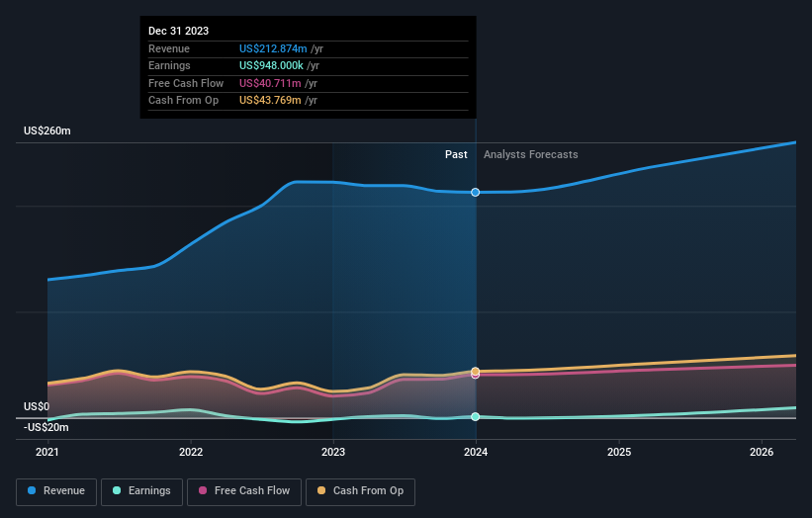The image size is (812, 518).
Task: Select the 2026 x-axis label
Action: [x=762, y=452]
